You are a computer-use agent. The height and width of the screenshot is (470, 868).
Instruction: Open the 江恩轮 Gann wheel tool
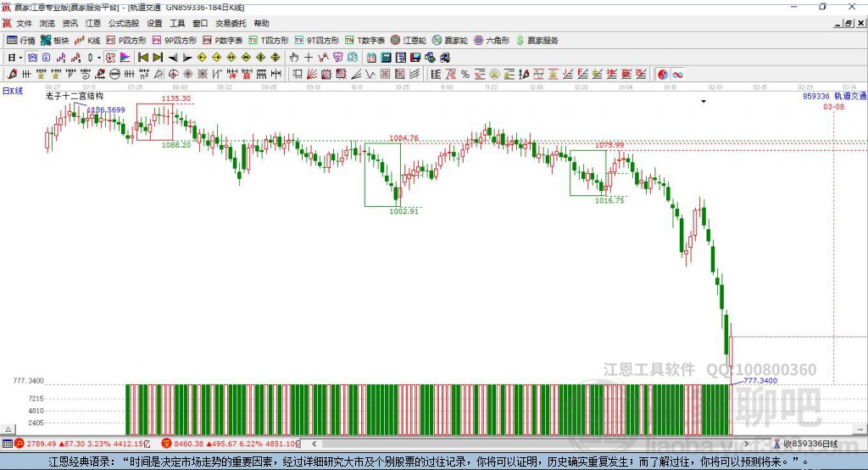409,40
